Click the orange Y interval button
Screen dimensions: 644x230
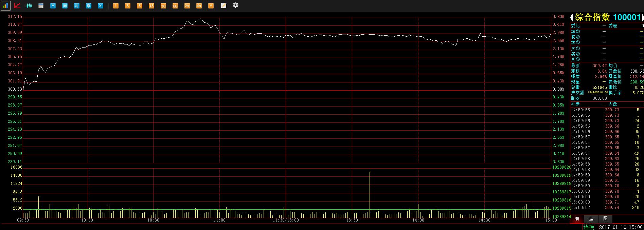[x=211, y=6]
